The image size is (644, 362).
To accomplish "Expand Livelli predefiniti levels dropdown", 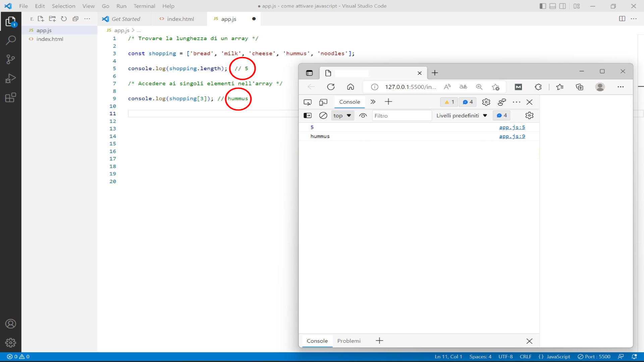I will (462, 116).
